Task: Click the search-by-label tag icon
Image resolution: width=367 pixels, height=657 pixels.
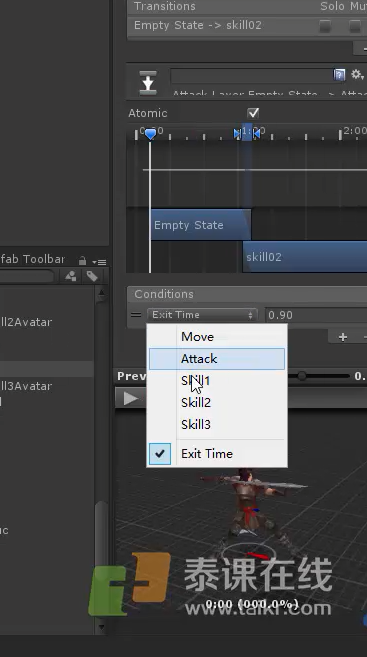Action: (x=92, y=276)
